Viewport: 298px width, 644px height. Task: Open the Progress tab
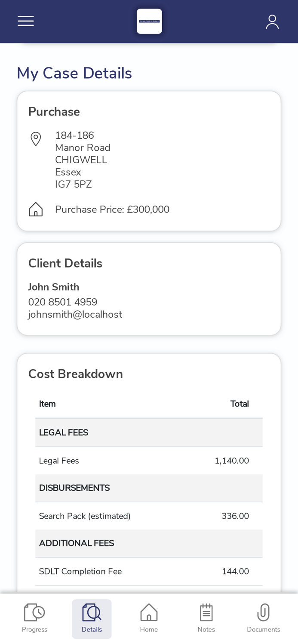pos(34,618)
